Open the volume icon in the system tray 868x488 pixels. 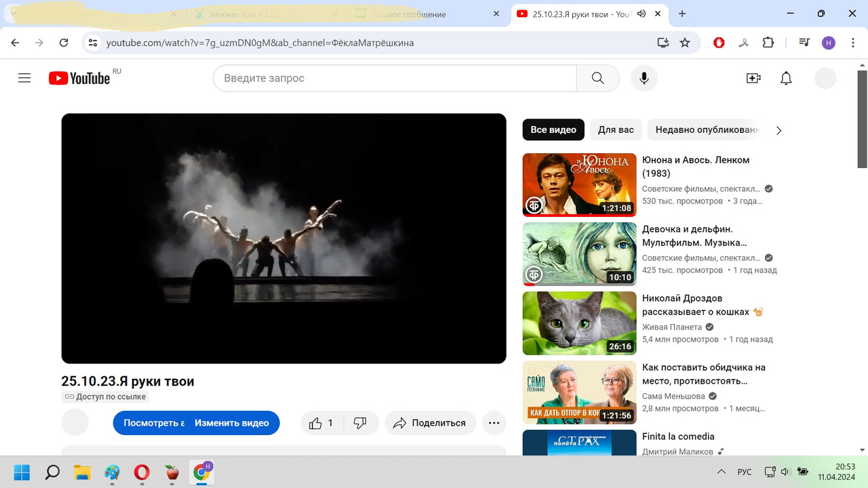coord(786,472)
